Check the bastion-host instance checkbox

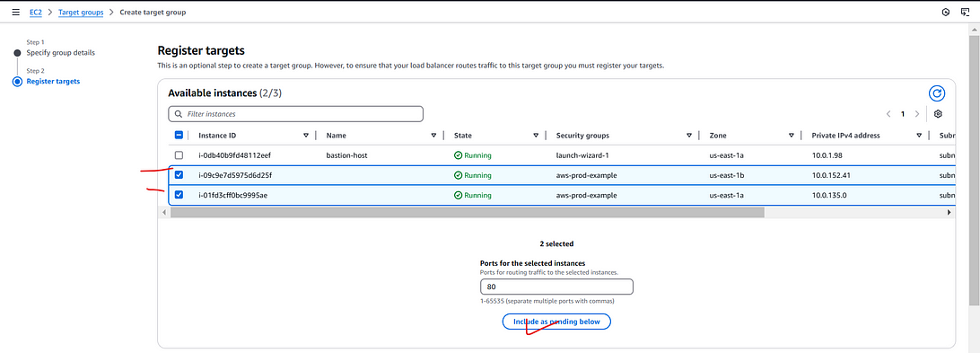coord(179,154)
